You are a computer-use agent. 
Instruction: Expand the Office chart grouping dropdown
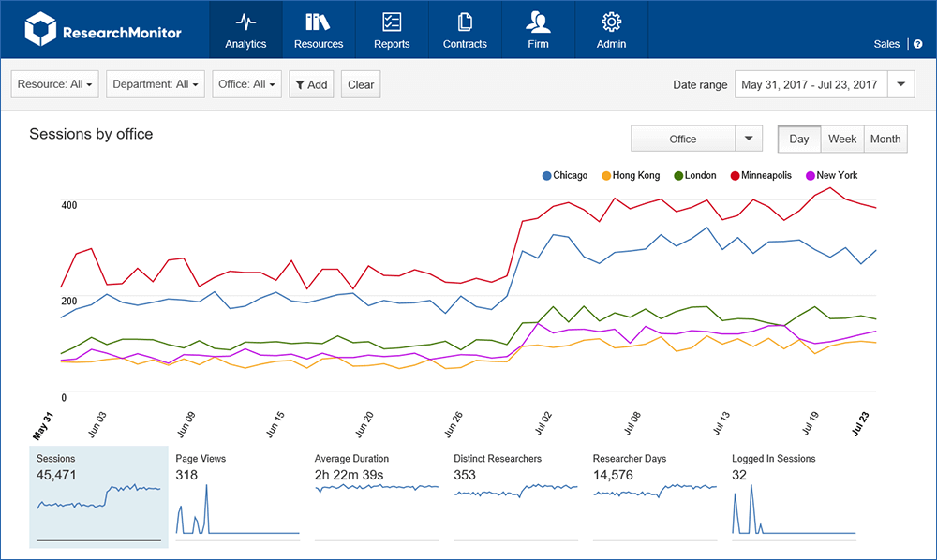click(747, 139)
